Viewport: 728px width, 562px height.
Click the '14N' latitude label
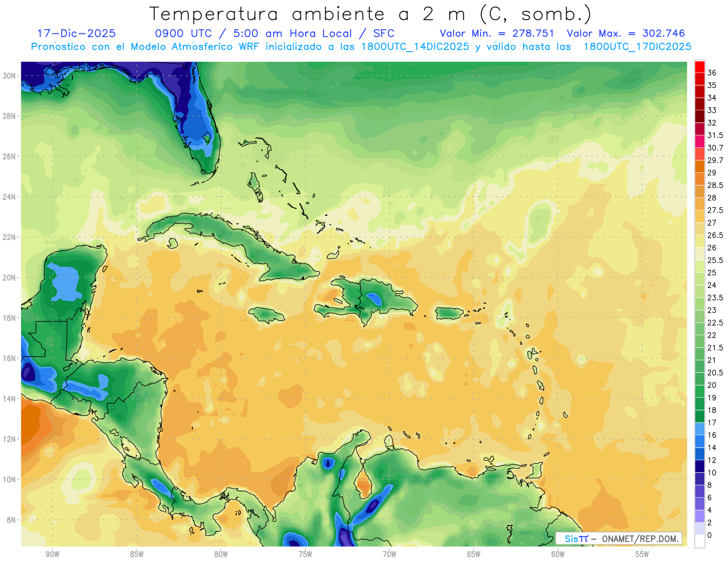tap(9, 398)
